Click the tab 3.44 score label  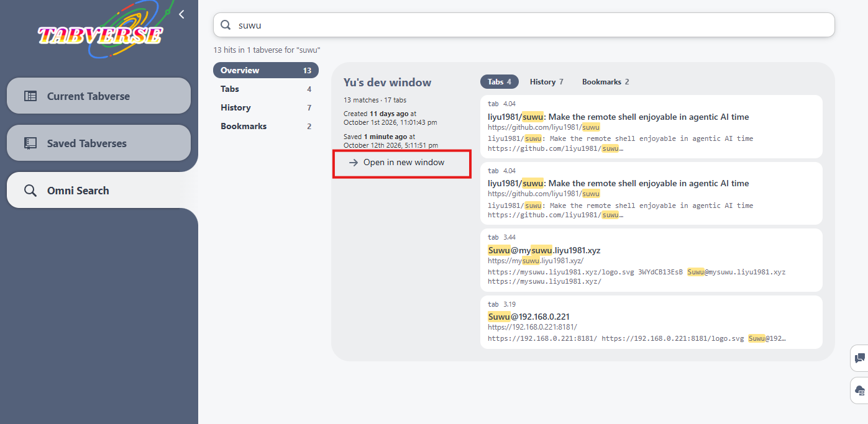(501, 237)
